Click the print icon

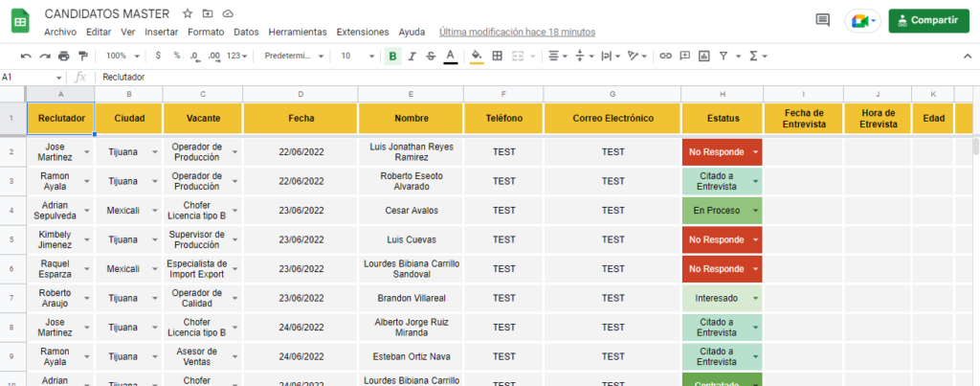(64, 57)
